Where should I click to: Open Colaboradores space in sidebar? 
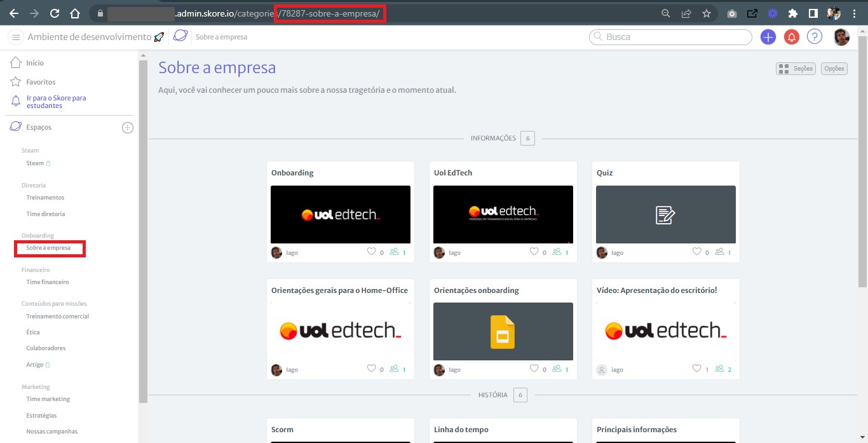tap(46, 348)
